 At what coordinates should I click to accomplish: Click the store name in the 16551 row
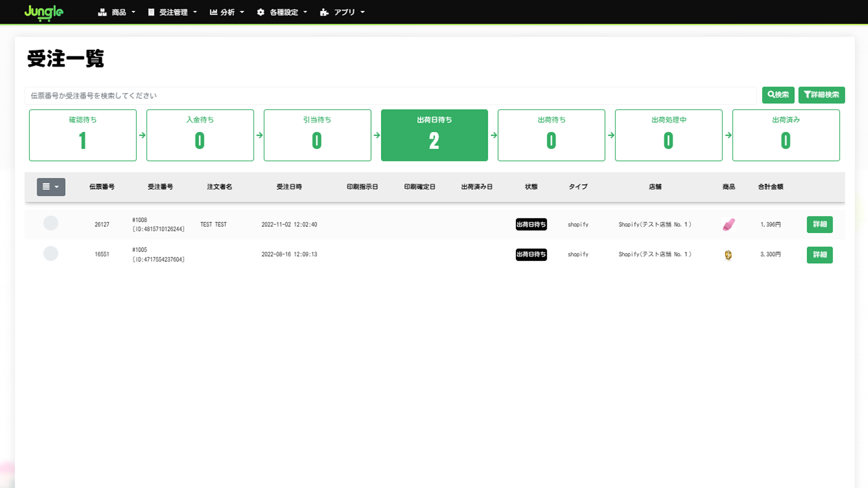pos(655,254)
